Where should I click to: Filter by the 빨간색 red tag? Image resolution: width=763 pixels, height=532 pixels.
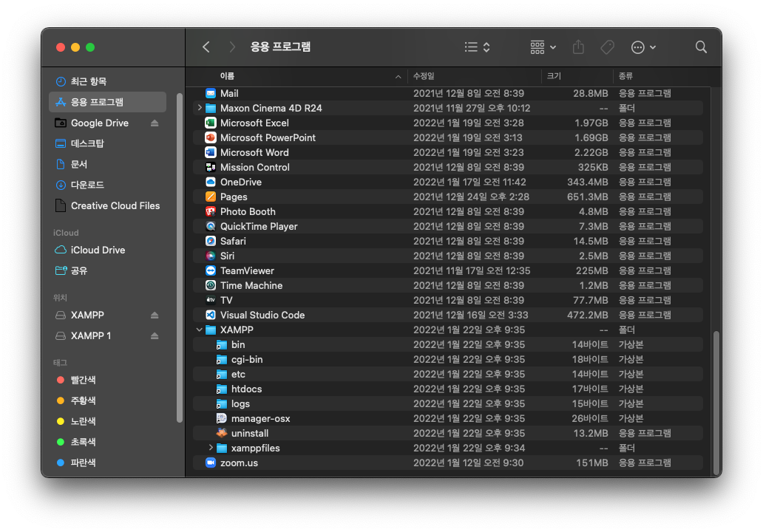coord(107,380)
